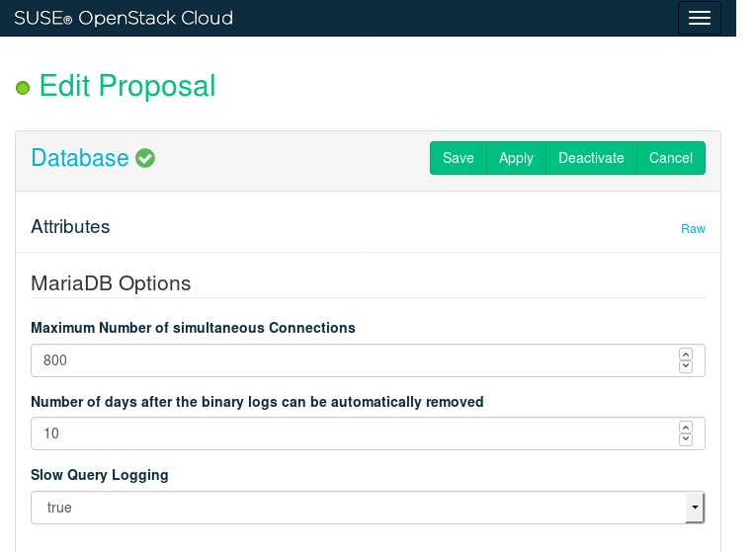Open the Database barclamp title link
The image size is (756, 552).
point(80,158)
